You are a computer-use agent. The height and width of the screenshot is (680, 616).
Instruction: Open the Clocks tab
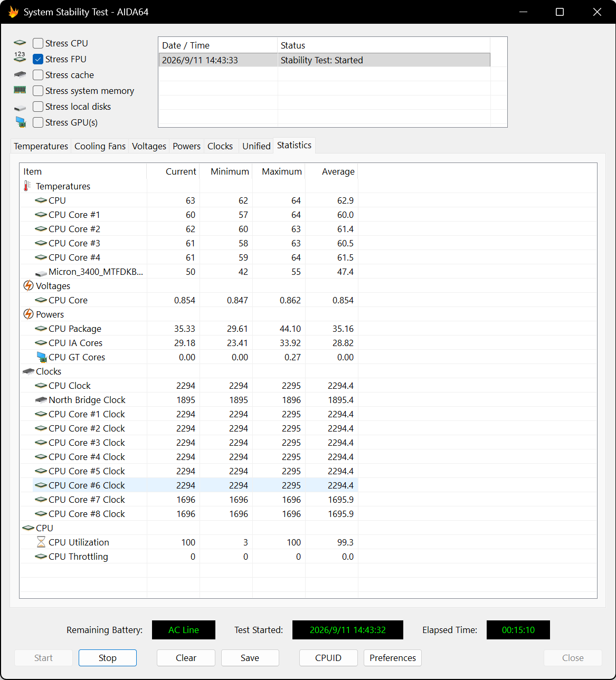click(x=220, y=146)
